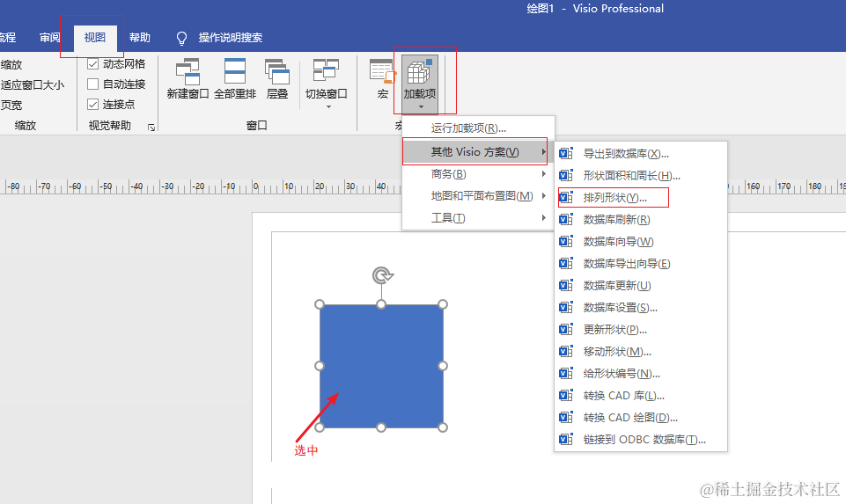Click the icon beside 数据库更新(U)
Viewport: 846px width, 504px height.
[566, 286]
